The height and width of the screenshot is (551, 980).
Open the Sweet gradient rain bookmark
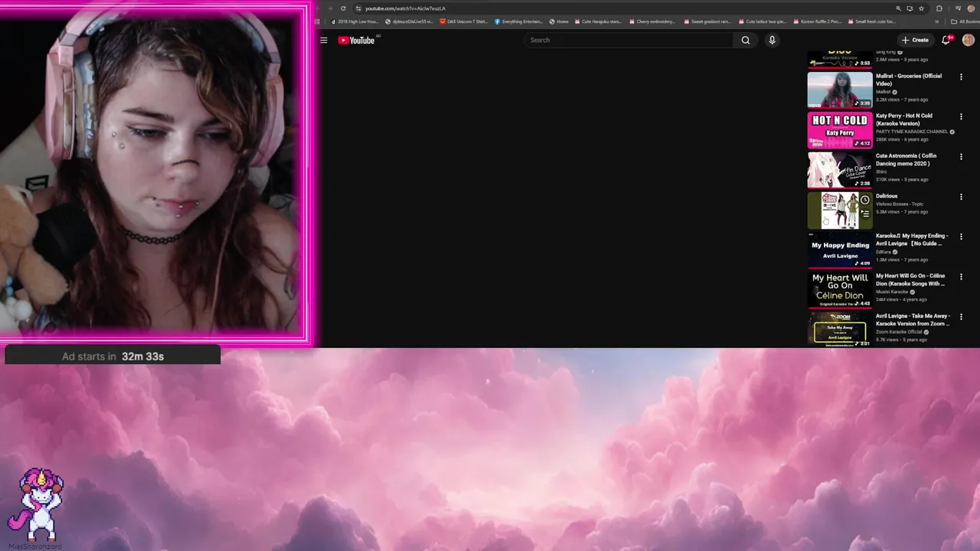pos(707,21)
